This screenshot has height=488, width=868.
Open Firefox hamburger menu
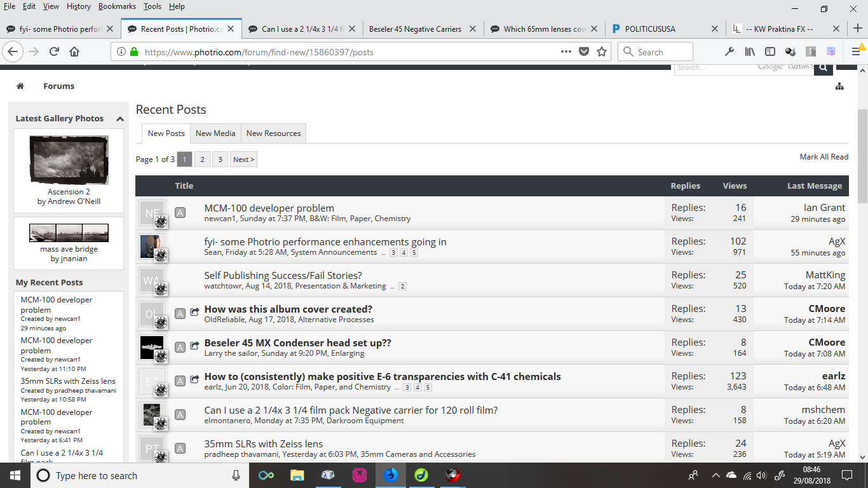pyautogui.click(x=856, y=52)
